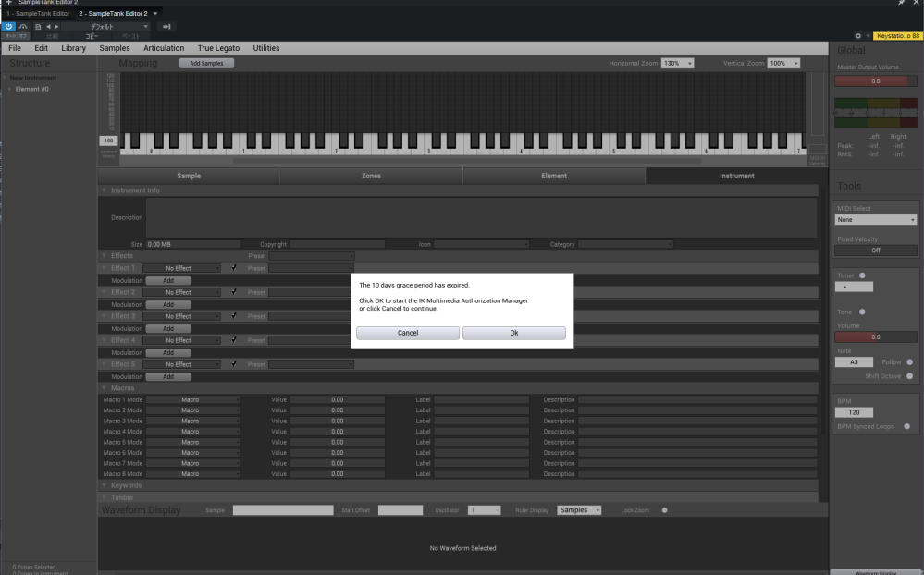The width and height of the screenshot is (924, 575).
Task: Click the keyboard horizontal scrollbar
Action: (x=467, y=160)
